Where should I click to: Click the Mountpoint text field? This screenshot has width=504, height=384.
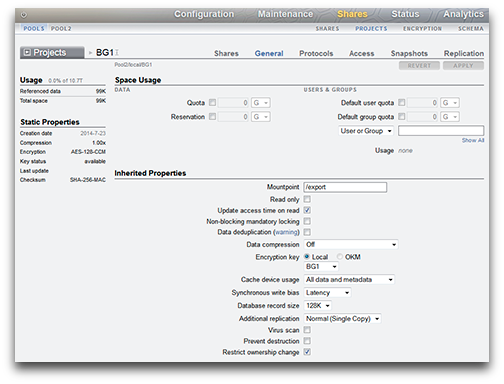coord(345,187)
